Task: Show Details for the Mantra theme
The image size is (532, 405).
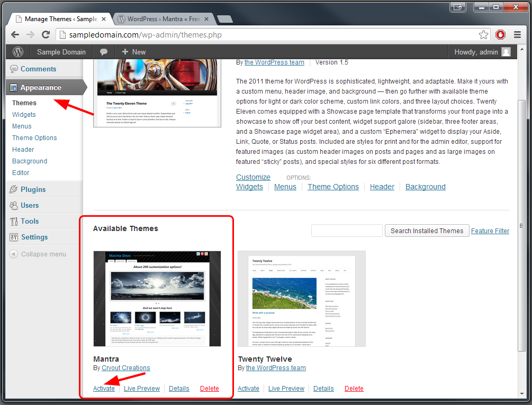Action: click(179, 389)
